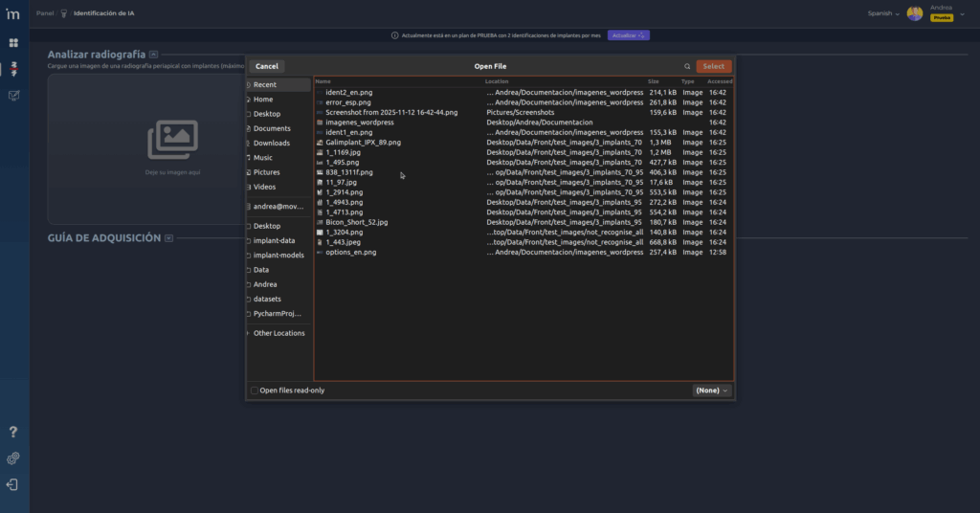
Task: Open the dashboard grid icon in sidebar
Action: pyautogui.click(x=13, y=43)
